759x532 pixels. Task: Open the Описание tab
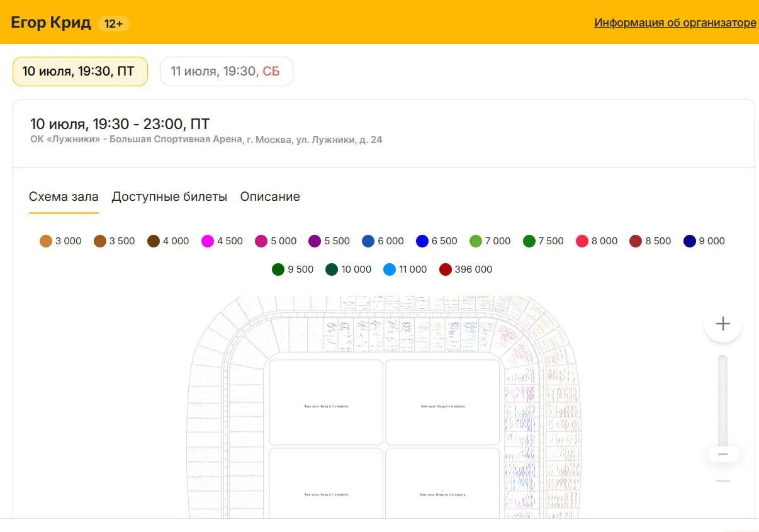pyautogui.click(x=270, y=196)
